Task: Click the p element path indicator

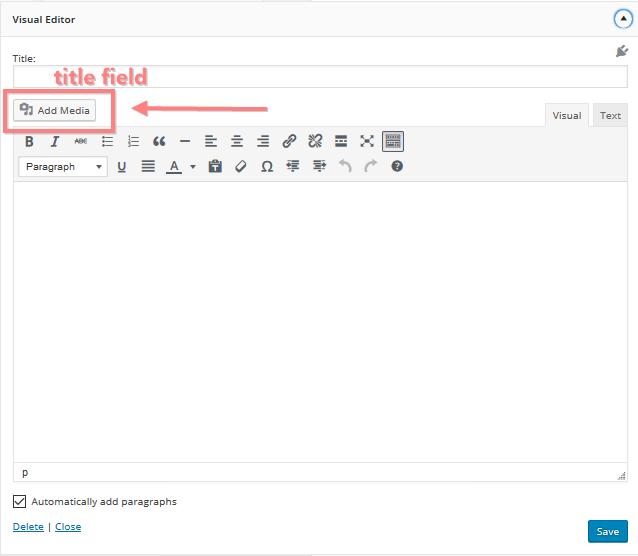Action: coord(25,473)
